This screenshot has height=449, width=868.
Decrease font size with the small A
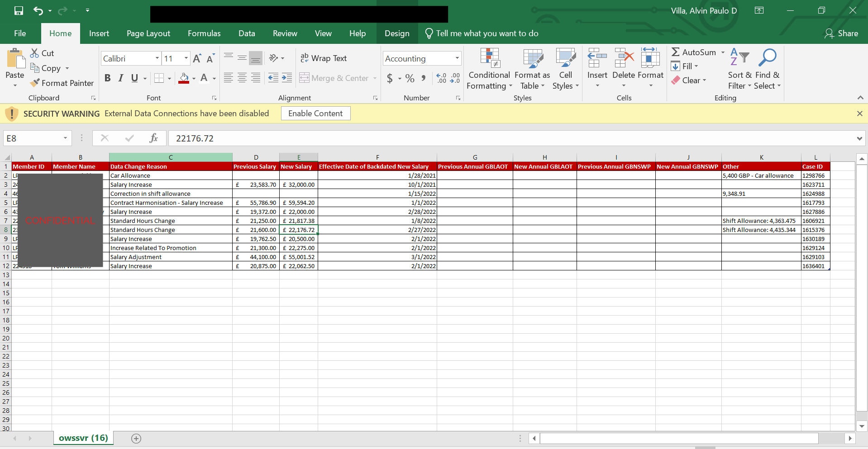click(210, 58)
